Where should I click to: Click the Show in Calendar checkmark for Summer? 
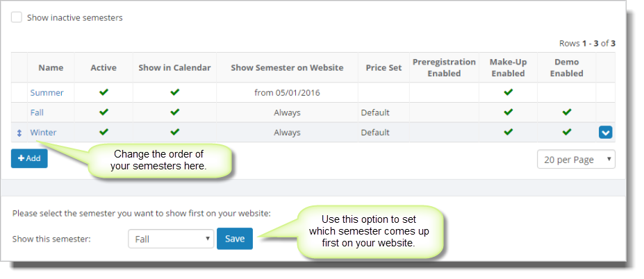click(x=174, y=92)
